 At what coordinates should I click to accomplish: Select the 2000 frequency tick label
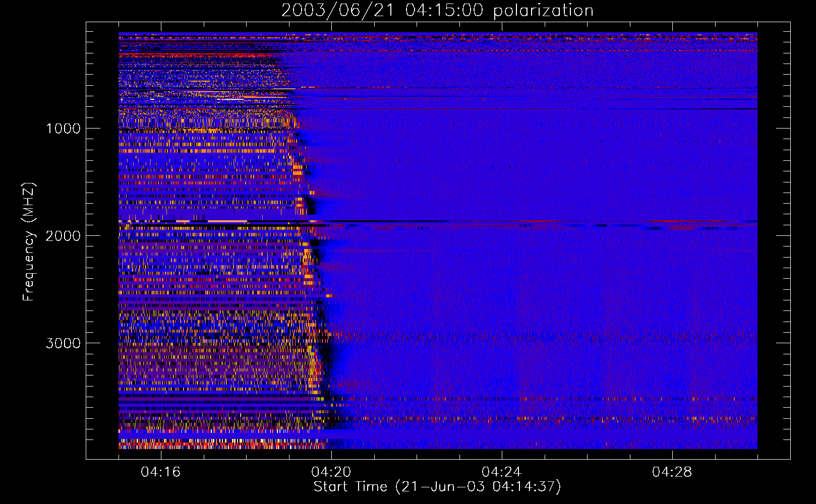63,236
